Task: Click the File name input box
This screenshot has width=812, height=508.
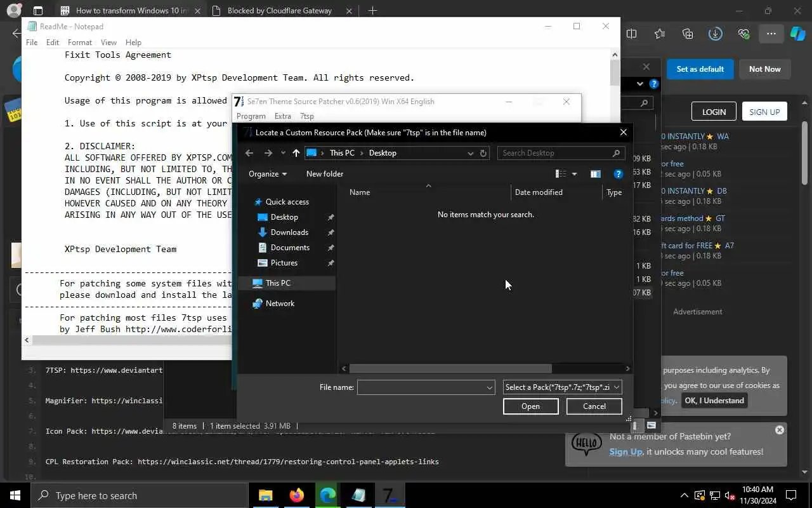Action: pos(421,387)
